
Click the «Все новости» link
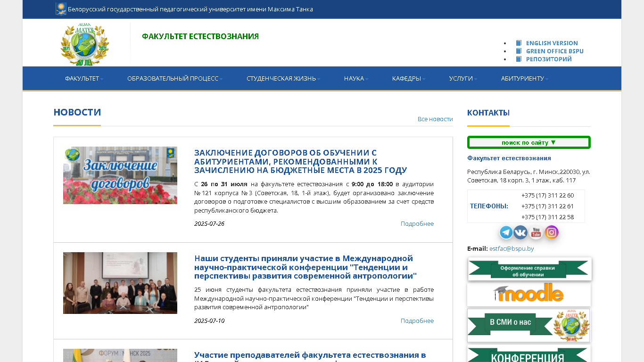click(x=435, y=119)
